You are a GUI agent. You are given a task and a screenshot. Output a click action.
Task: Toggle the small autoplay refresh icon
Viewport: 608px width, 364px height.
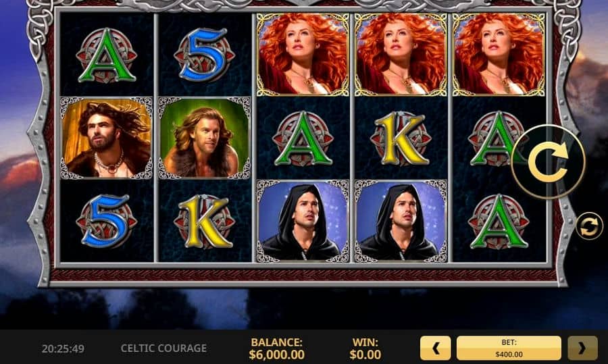click(589, 226)
